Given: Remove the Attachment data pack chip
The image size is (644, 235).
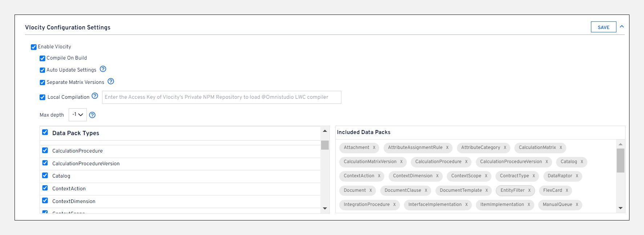Looking at the screenshot, I should [x=374, y=147].
